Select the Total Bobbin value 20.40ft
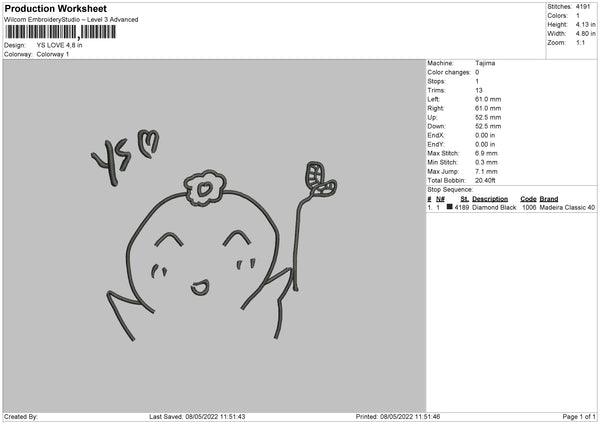Viewport: 600px width, 424px height. (485, 181)
